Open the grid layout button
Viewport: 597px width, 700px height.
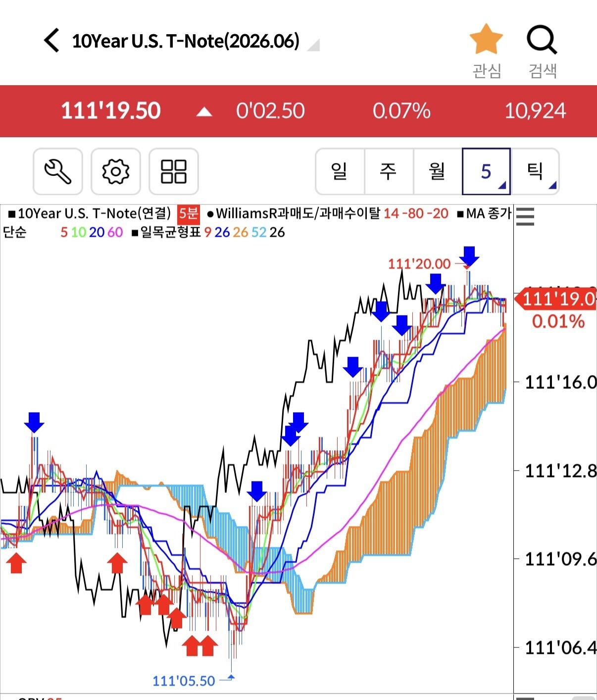pos(174,171)
